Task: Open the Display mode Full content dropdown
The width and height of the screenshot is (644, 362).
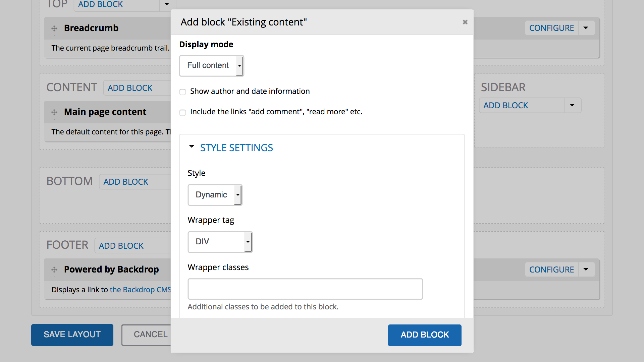Action: (x=211, y=66)
